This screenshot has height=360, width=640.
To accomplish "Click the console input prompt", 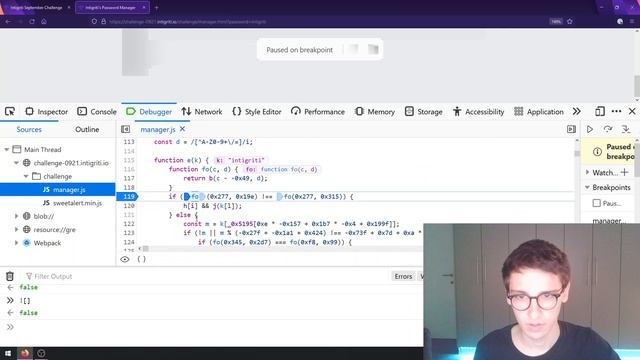I will (x=216, y=327).
